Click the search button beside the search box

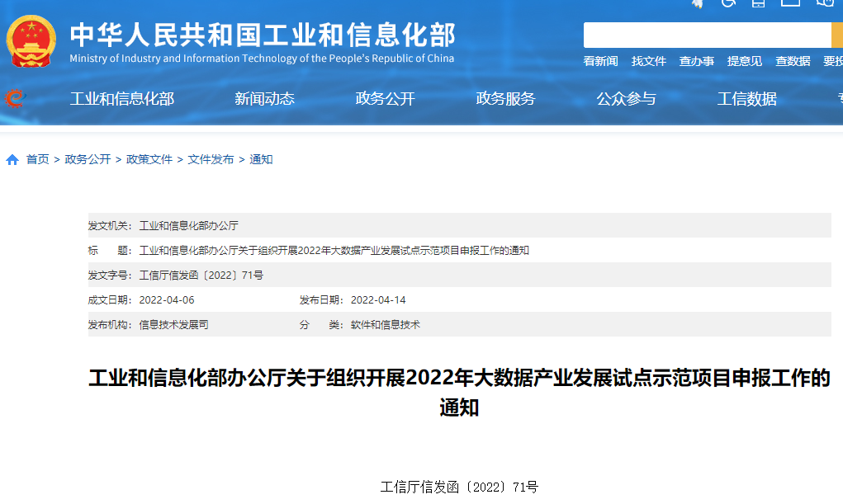point(839,34)
